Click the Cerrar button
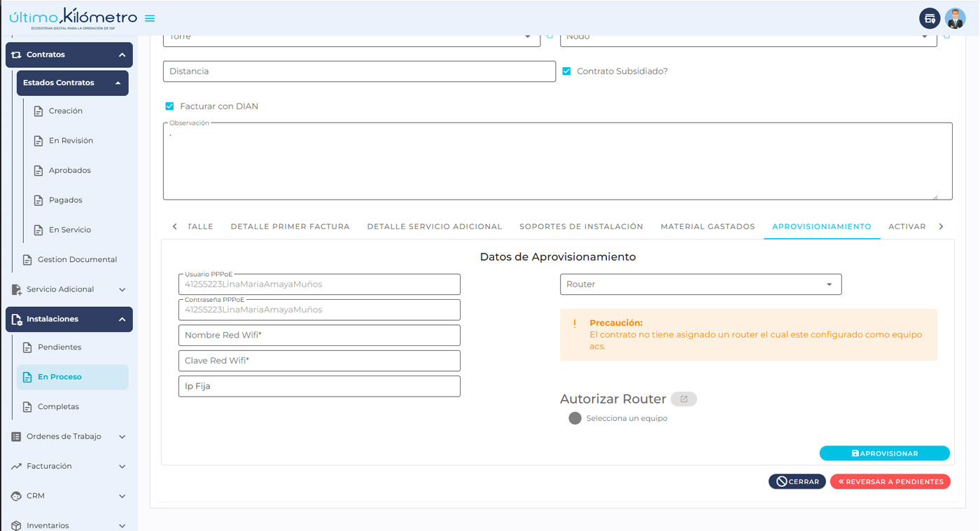 797,482
